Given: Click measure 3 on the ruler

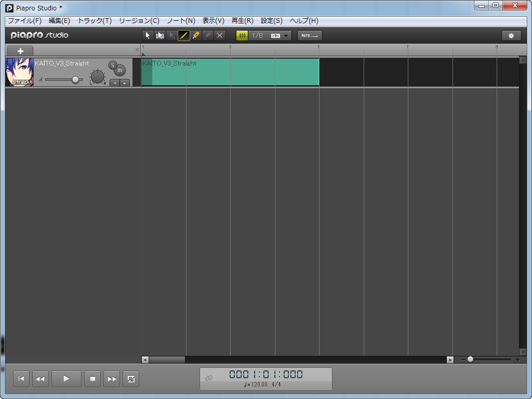Looking at the screenshot, I should 230,47.
